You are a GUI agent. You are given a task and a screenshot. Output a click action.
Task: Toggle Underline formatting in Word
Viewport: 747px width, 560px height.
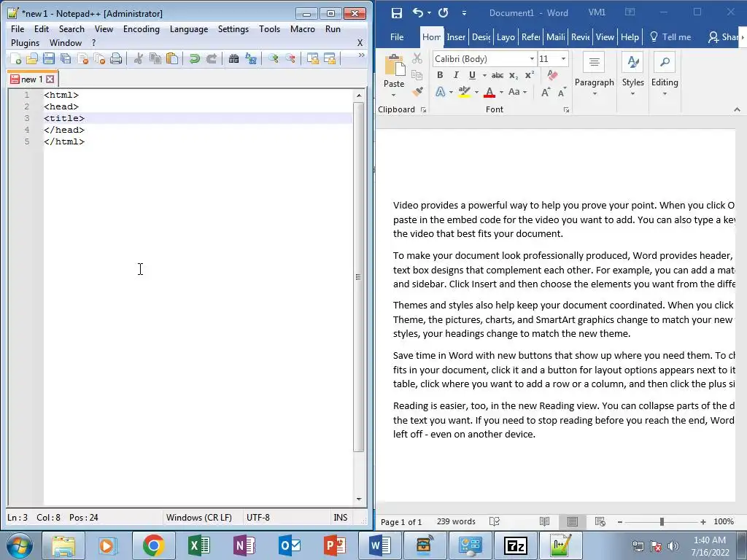point(472,75)
